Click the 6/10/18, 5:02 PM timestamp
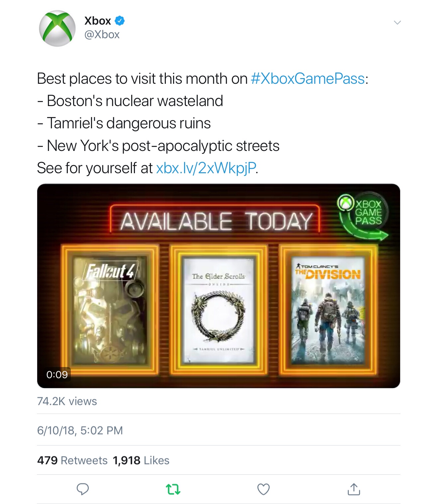The width and height of the screenshot is (436, 504). (x=80, y=431)
